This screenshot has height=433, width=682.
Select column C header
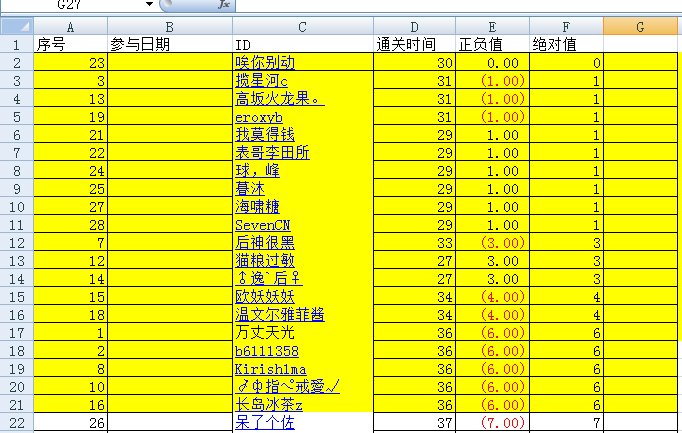pos(303,27)
